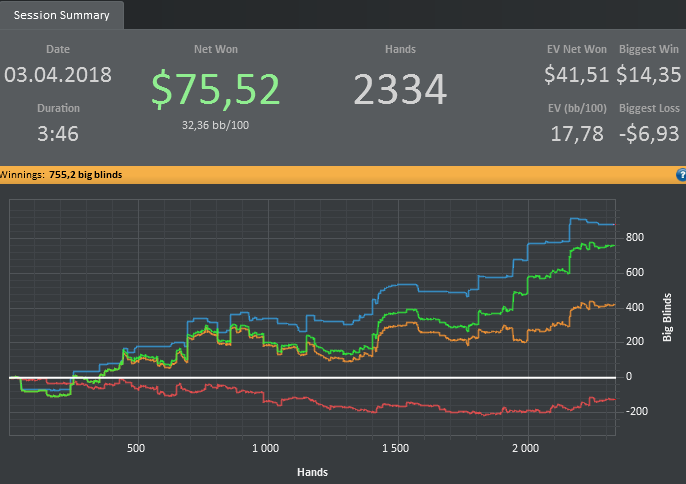Select the EV Net Won value $41,51
The height and width of the screenshot is (484, 686).
(576, 74)
